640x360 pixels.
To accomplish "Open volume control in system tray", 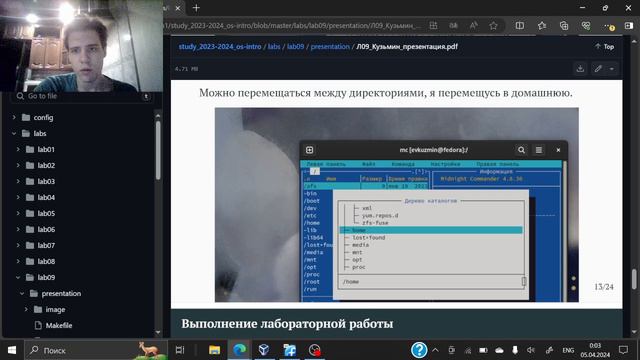I will (531, 350).
